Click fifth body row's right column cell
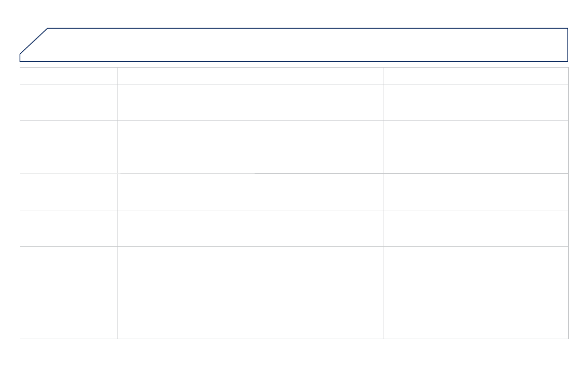588x392 pixels. click(475, 270)
